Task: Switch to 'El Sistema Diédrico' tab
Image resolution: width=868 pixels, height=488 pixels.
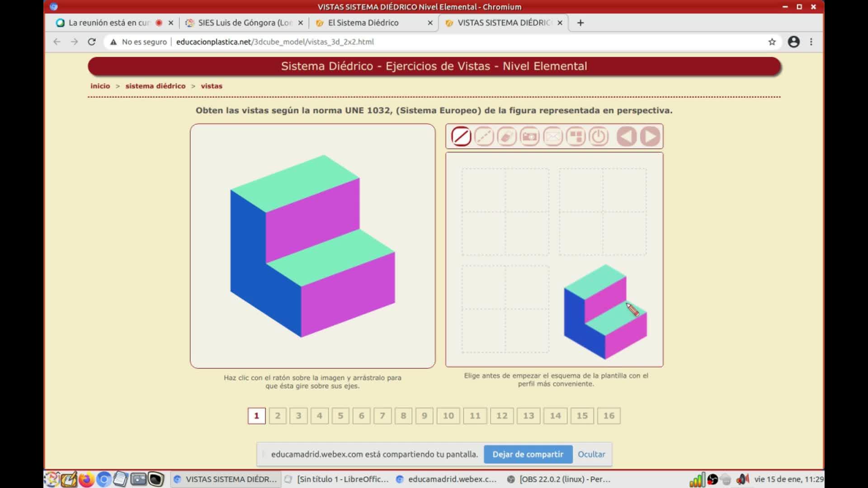Action: 363,23
